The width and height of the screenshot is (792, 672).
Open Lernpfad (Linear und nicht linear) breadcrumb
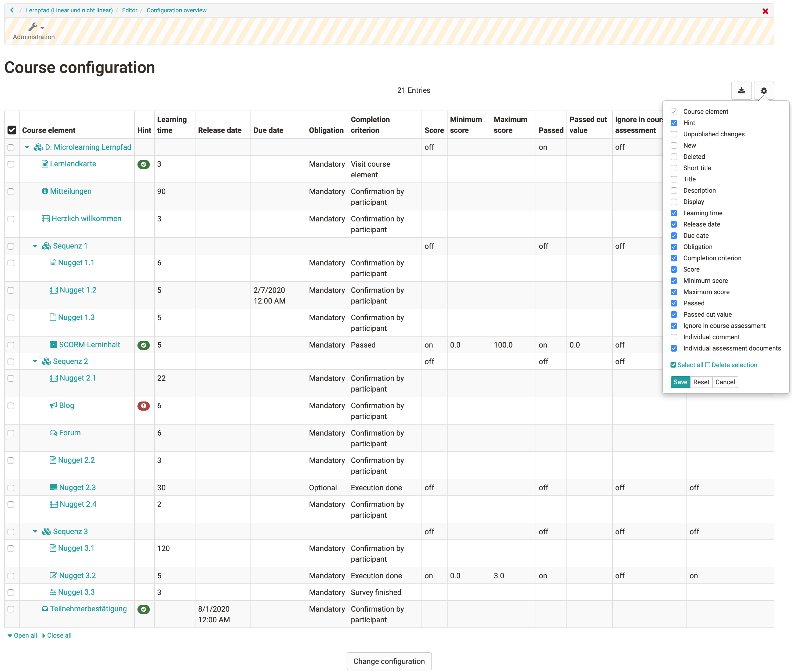(69, 10)
